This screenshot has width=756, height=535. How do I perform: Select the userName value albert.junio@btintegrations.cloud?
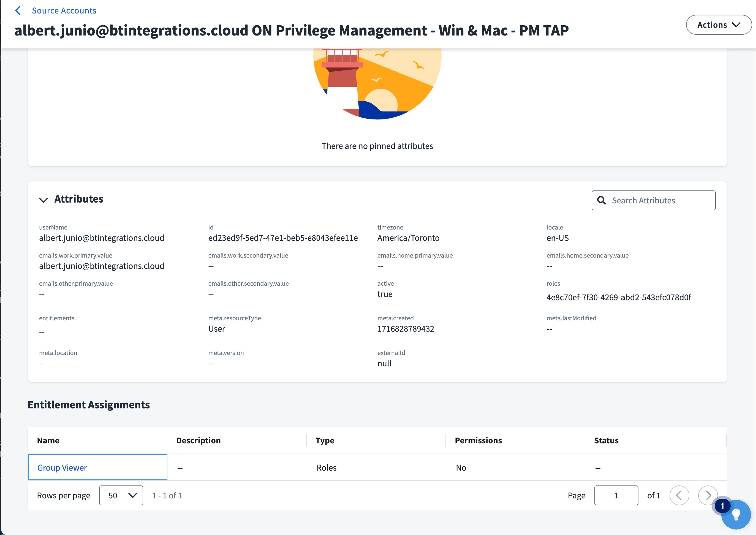click(x=102, y=238)
